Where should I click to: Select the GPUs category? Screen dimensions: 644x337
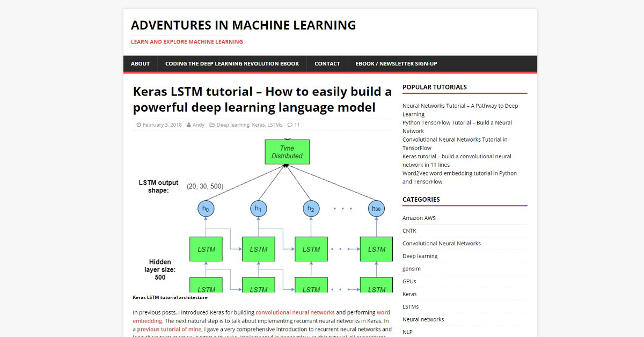[409, 281]
